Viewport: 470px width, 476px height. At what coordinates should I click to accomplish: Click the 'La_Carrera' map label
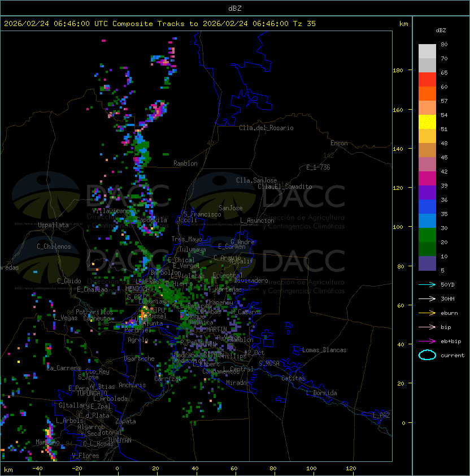(64, 368)
